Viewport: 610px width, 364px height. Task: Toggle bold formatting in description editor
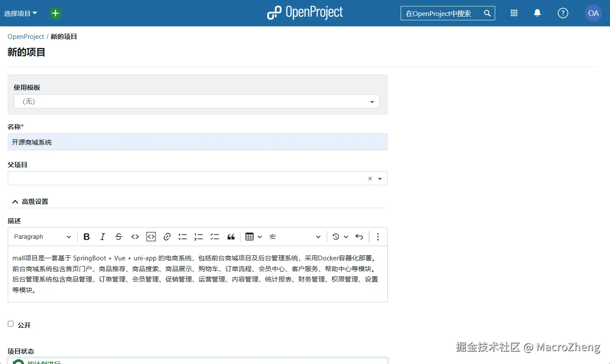[x=87, y=237]
